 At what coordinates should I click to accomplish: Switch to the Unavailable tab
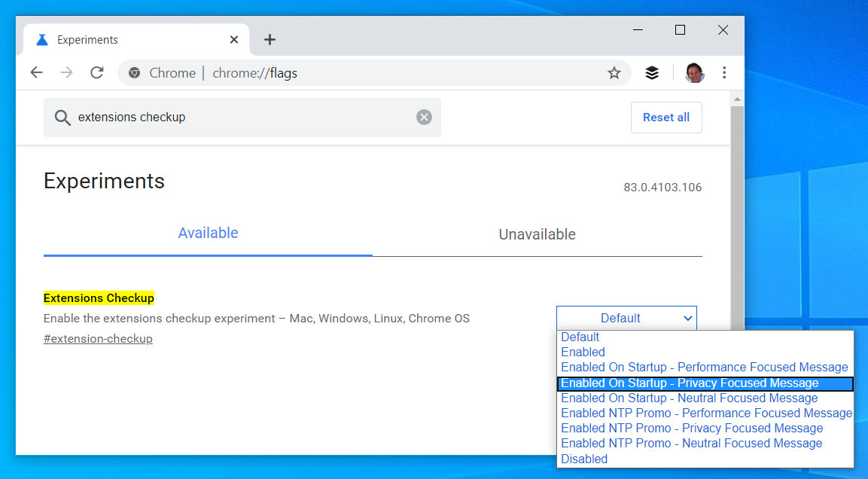(x=537, y=234)
